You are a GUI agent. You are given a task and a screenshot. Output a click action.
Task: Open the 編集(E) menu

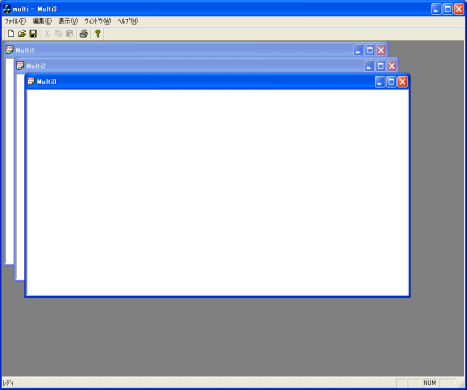pyautogui.click(x=42, y=21)
